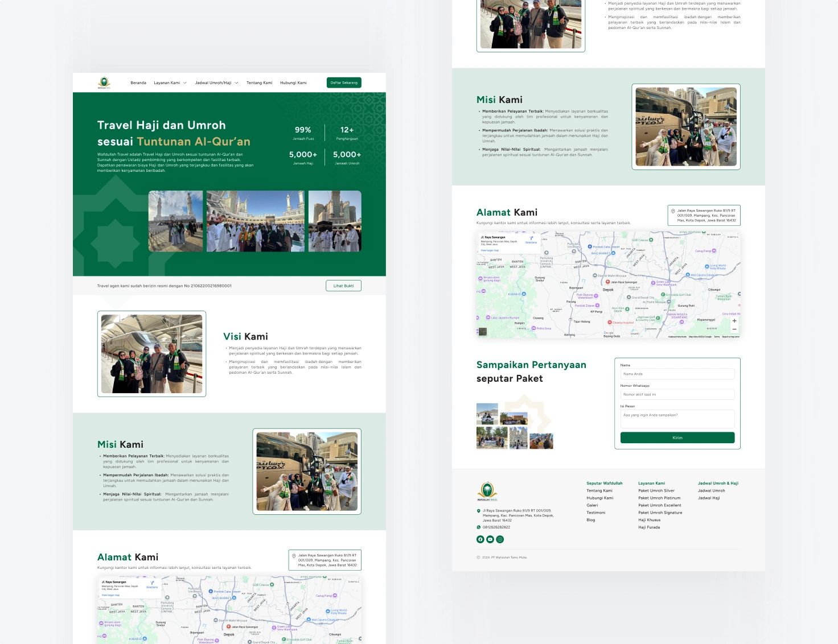Open the Layanan Kami navigation menu label
Viewport: 838px width, 644px height.
click(x=167, y=83)
